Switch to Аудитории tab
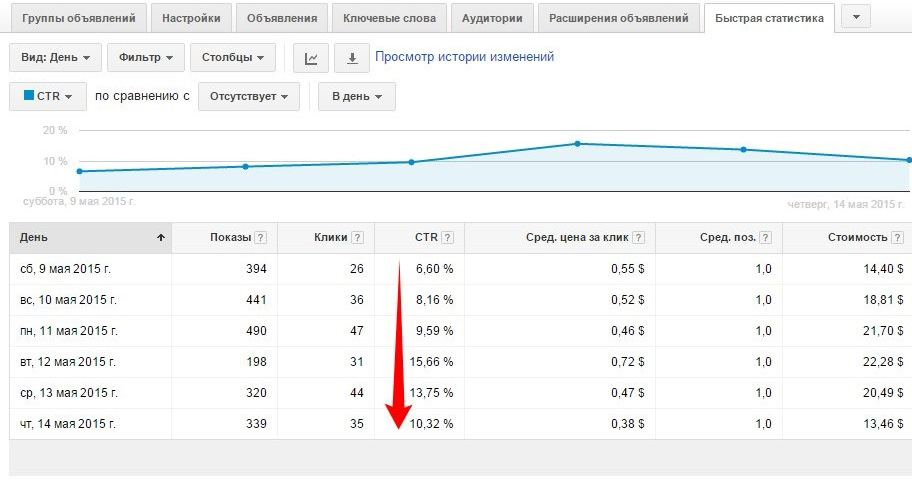This screenshot has width=912, height=484. [492, 18]
